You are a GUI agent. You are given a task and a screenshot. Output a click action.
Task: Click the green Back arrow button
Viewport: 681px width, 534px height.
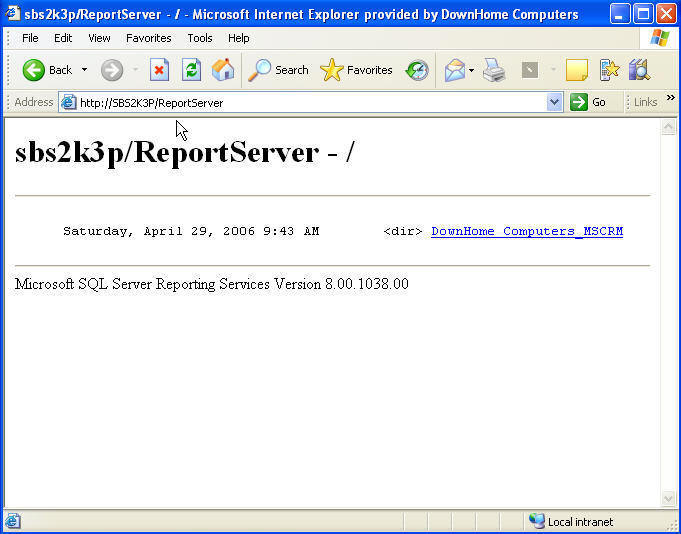pyautogui.click(x=34, y=70)
